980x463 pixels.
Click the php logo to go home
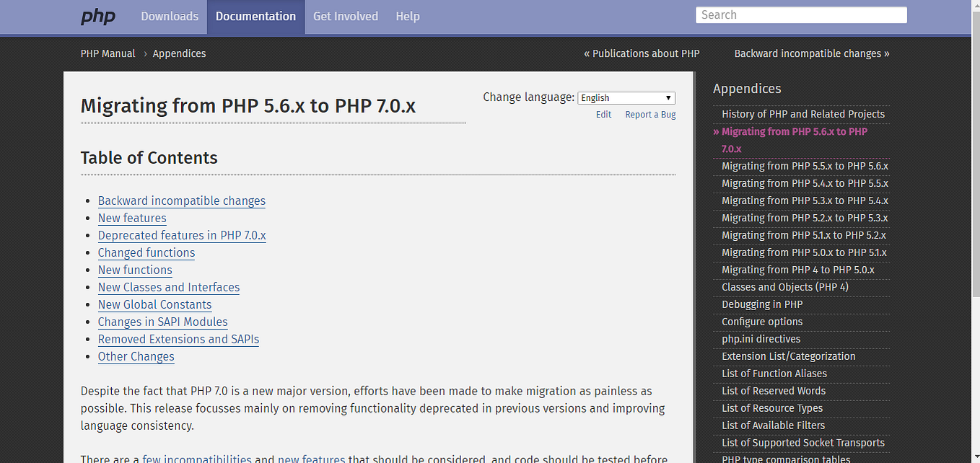click(x=98, y=16)
